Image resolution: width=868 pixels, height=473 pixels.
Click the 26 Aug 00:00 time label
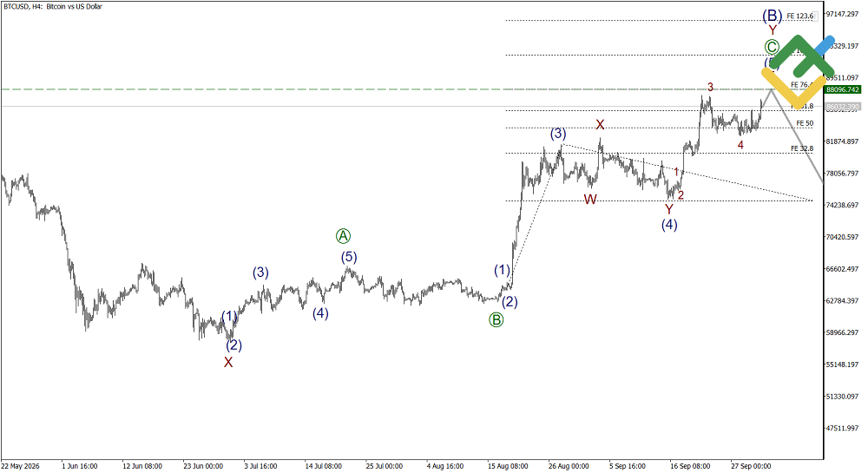tap(569, 466)
